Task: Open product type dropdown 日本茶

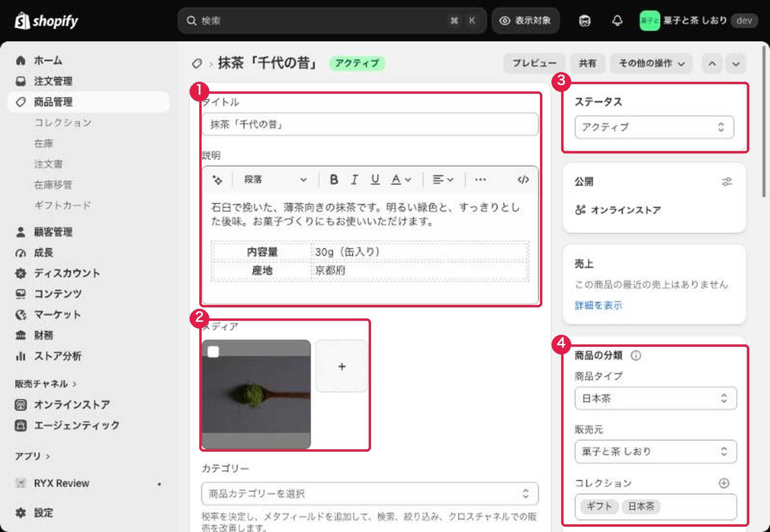Action: pos(655,398)
